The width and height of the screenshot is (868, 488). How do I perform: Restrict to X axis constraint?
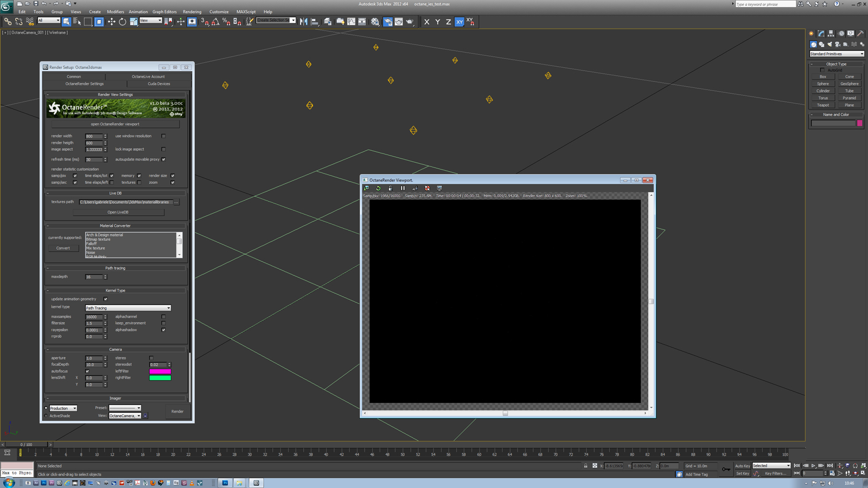[426, 22]
